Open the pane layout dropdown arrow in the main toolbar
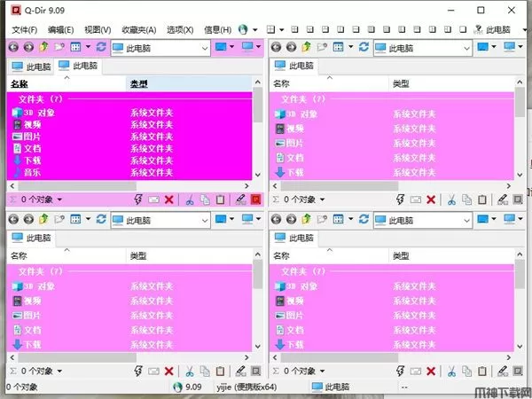 click(x=281, y=30)
